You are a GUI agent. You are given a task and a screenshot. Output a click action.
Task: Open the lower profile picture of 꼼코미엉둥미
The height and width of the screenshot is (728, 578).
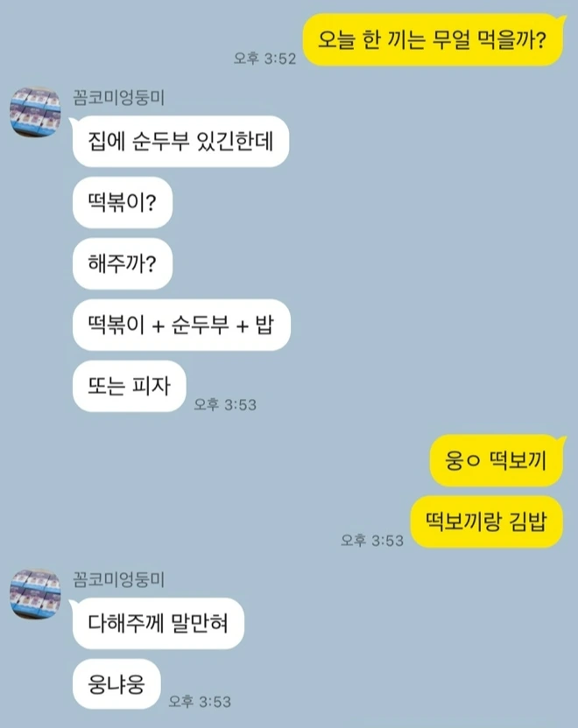pyautogui.click(x=35, y=594)
